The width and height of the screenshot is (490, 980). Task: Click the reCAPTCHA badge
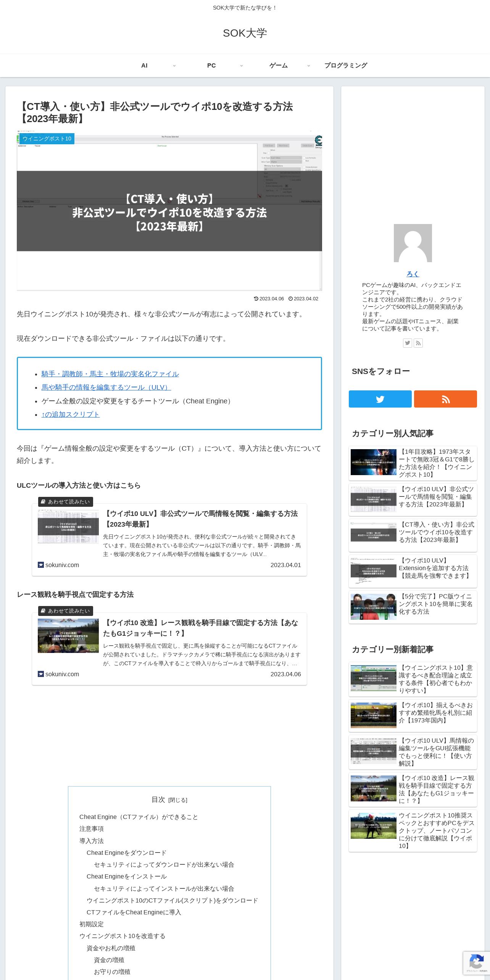(x=477, y=963)
